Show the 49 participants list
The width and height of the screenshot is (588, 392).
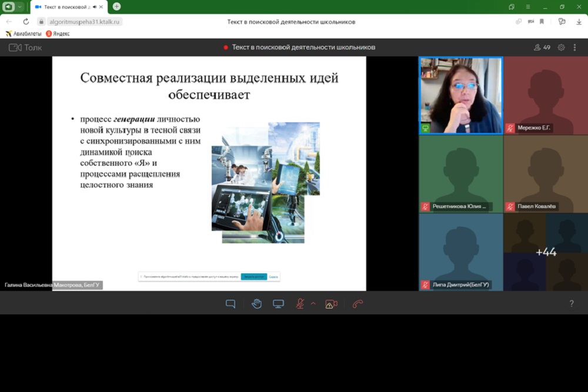pos(542,48)
